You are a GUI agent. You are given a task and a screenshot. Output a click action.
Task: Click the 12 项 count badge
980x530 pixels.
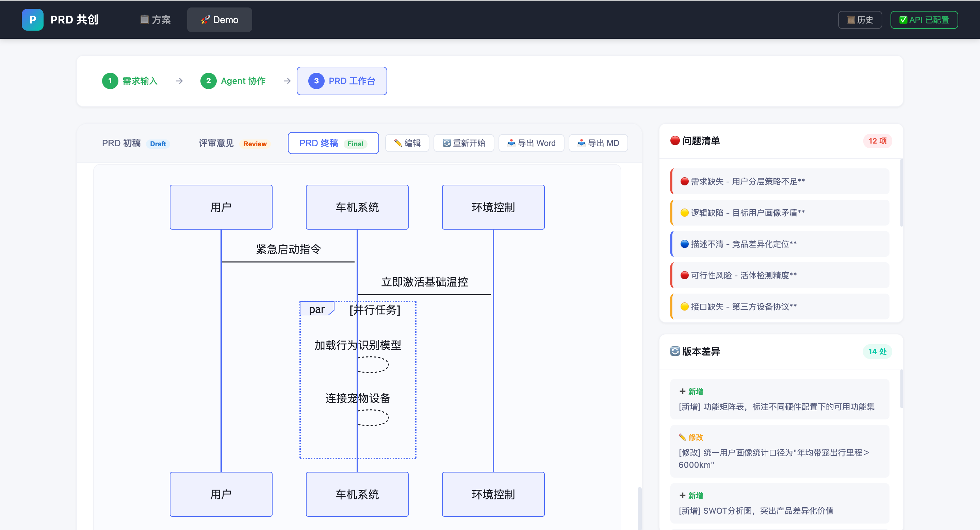click(877, 141)
